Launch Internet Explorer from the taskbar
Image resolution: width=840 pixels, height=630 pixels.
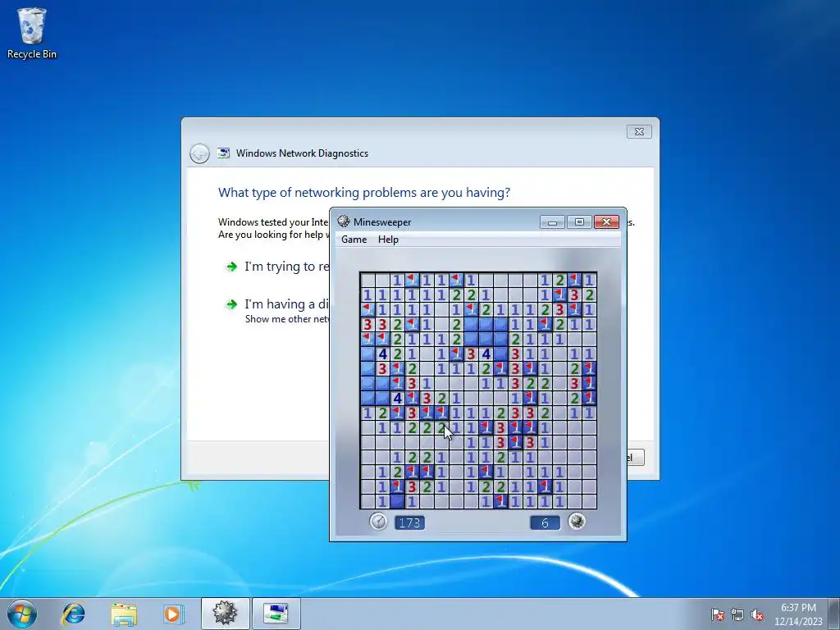tap(73, 614)
